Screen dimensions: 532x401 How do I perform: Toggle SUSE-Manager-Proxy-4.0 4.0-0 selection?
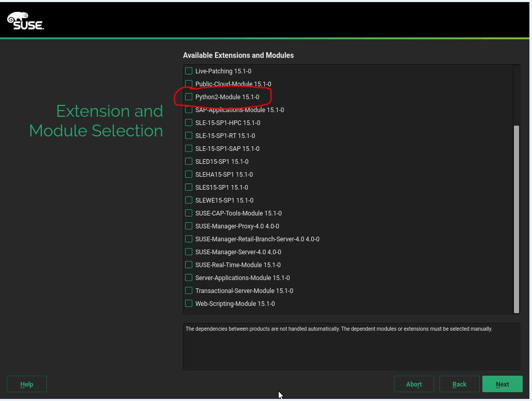click(189, 226)
